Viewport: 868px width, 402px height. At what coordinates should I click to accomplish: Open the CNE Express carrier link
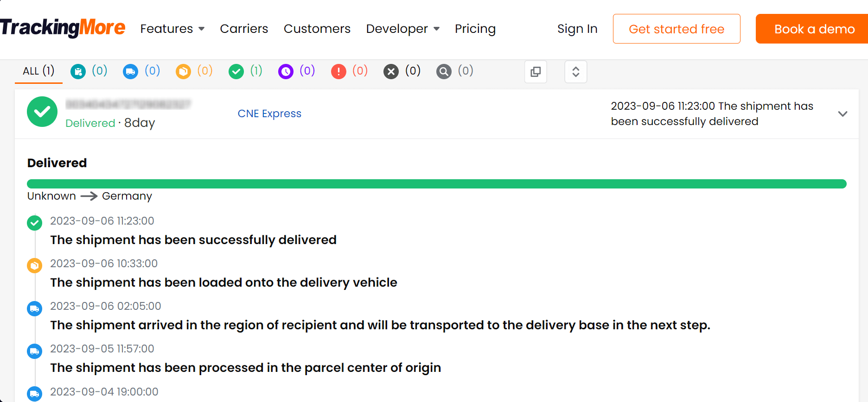(x=269, y=113)
